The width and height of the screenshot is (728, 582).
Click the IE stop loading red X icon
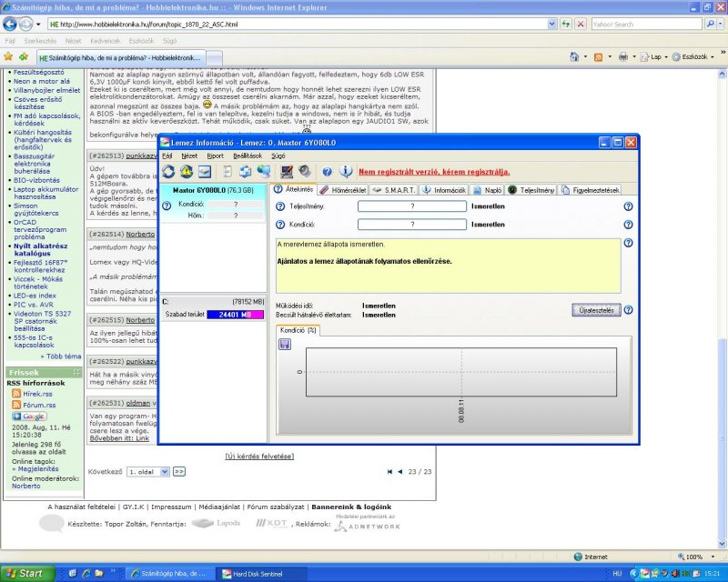point(581,25)
